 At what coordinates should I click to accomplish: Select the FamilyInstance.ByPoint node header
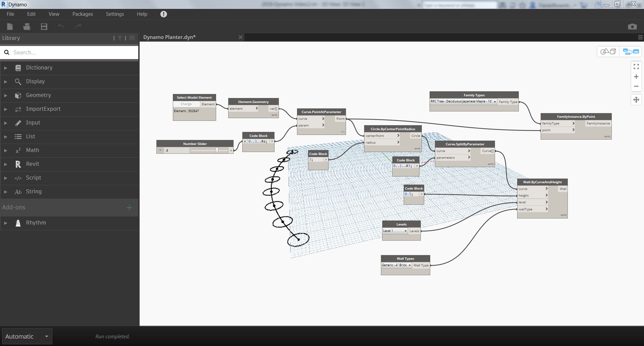[x=576, y=116]
